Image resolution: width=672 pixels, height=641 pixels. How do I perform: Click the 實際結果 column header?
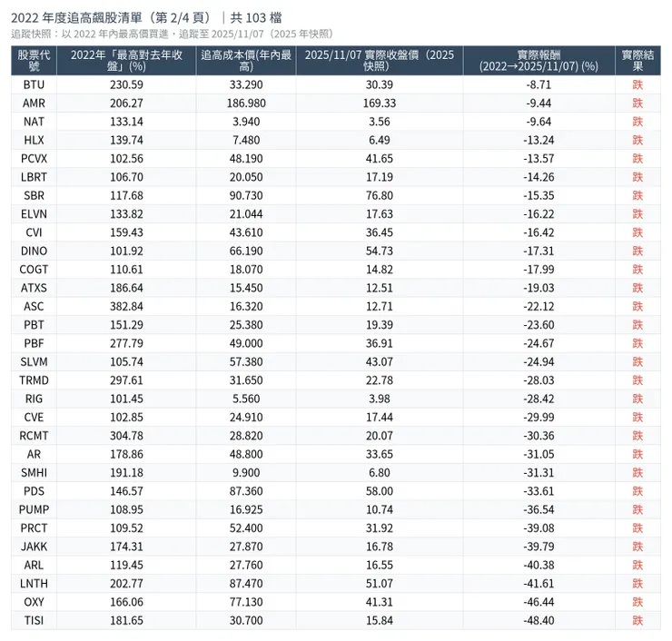click(x=637, y=61)
